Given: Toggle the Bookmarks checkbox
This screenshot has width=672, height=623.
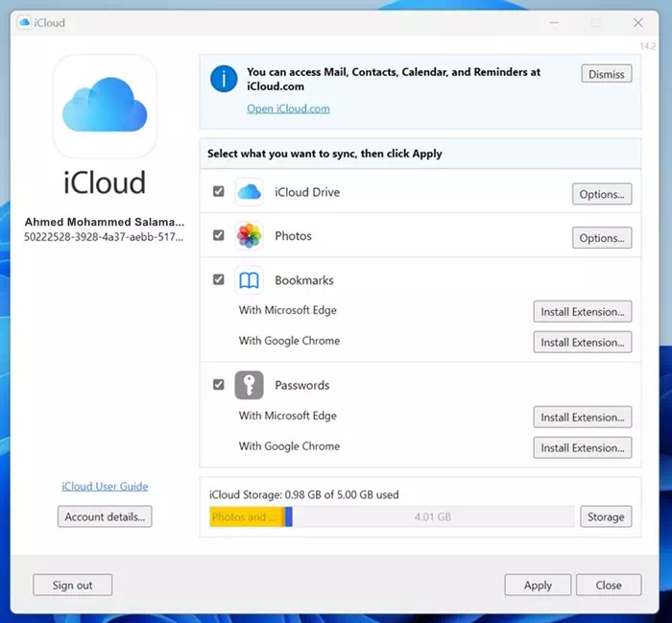Looking at the screenshot, I should point(219,279).
